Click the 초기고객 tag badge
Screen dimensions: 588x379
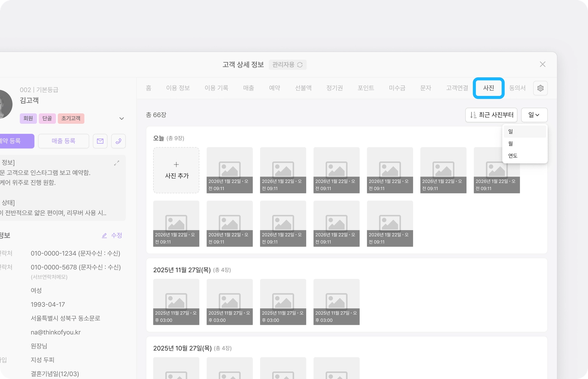pyautogui.click(x=71, y=118)
